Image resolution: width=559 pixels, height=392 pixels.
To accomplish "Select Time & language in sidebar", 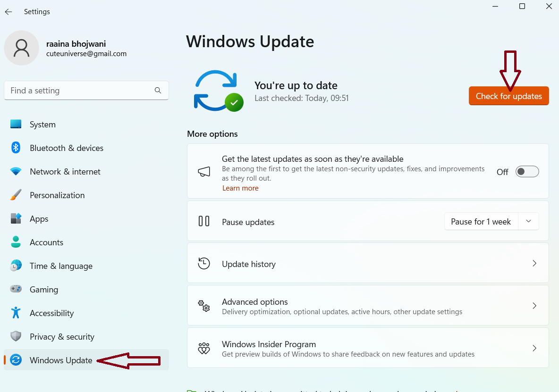I will tap(61, 266).
